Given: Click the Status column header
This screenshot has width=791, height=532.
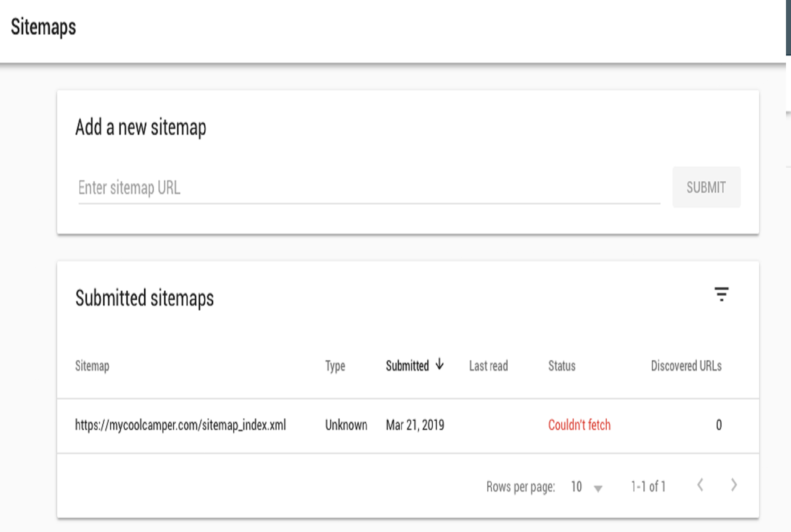Looking at the screenshot, I should [562, 366].
